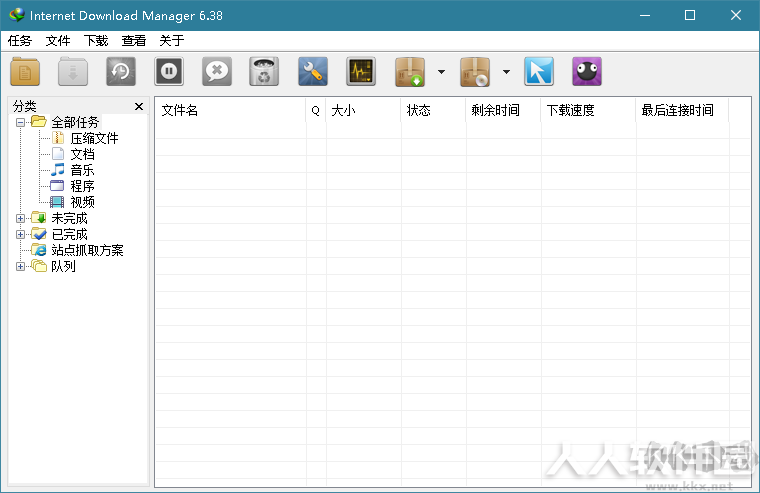Select 视频 category
Screen dimensions: 760x493
[x=82, y=202]
